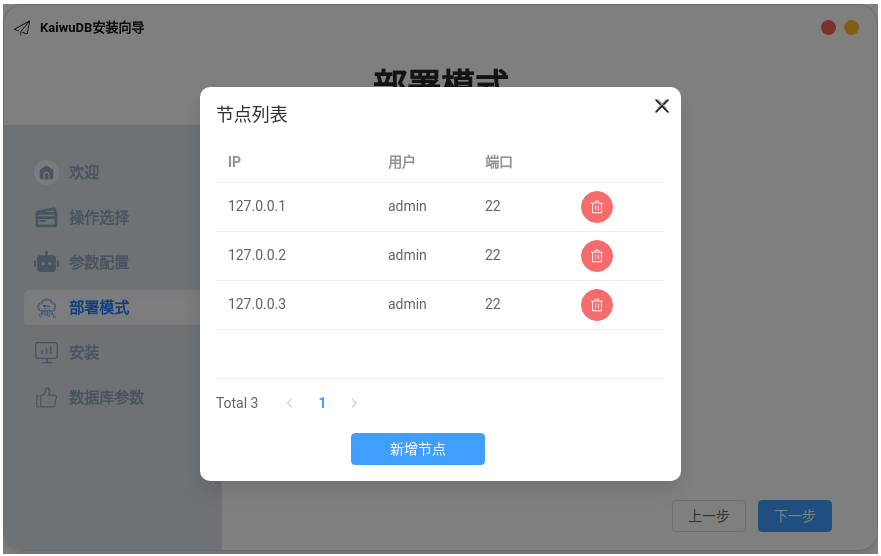The width and height of the screenshot is (881, 556).
Task: Close the node list dialog
Action: [661, 106]
